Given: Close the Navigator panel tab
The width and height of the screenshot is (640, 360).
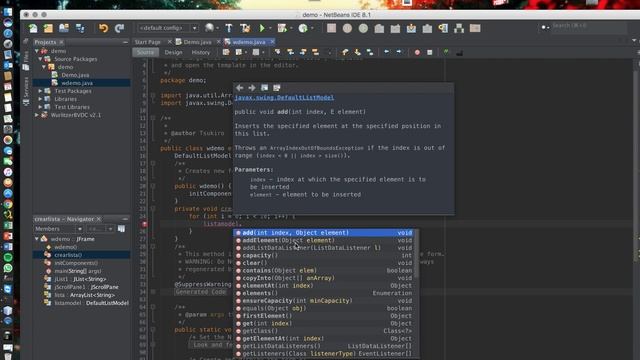Looking at the screenshot, I should pos(98,219).
